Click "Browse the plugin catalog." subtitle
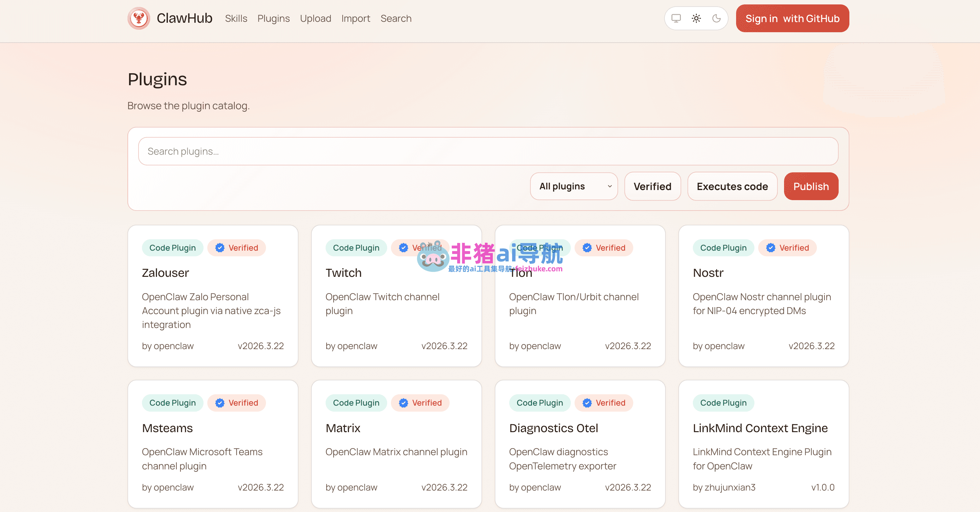Screen dimensions: 980x512 (x=188, y=105)
